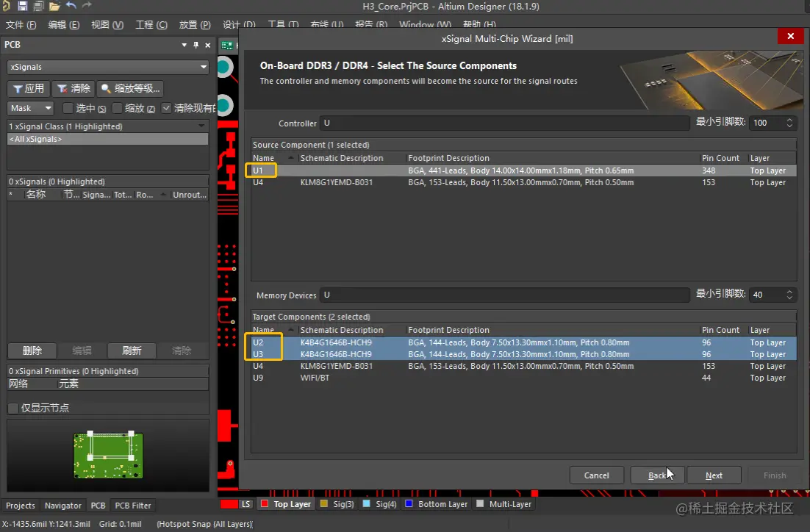Close the PCB panel with its X icon
Image resolution: width=810 pixels, height=532 pixels.
tap(208, 45)
